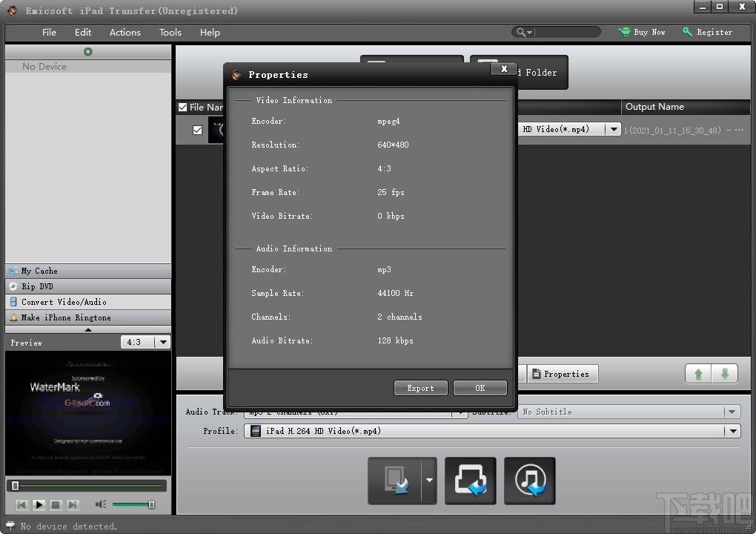Image resolution: width=756 pixels, height=534 pixels.
Task: Stop the preview playback
Action: pyautogui.click(x=56, y=505)
